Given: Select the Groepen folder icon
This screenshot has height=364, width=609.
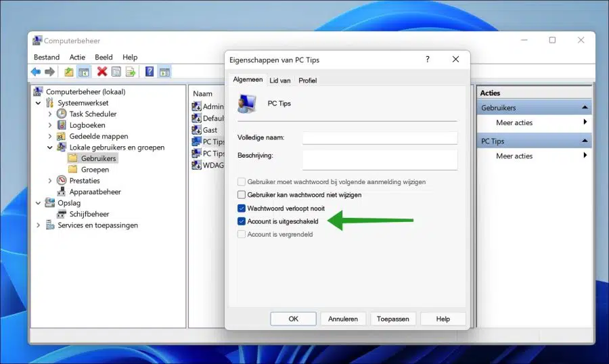Looking at the screenshot, I should [72, 169].
